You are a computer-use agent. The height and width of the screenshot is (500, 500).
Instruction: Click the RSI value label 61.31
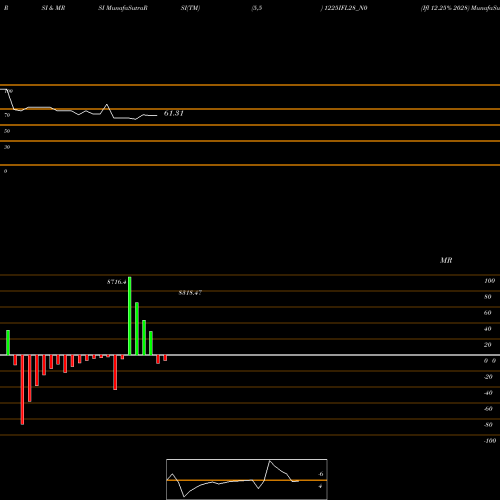[x=174, y=113]
